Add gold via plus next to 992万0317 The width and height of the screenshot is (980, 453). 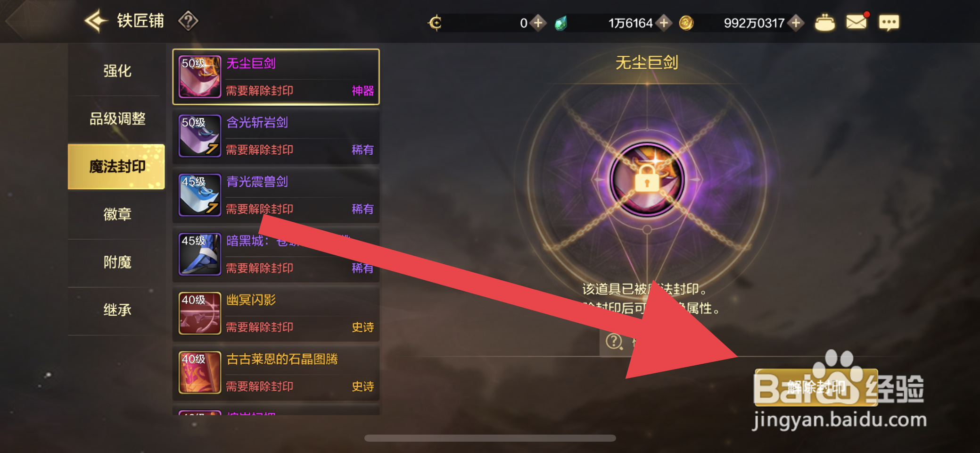[796, 23]
